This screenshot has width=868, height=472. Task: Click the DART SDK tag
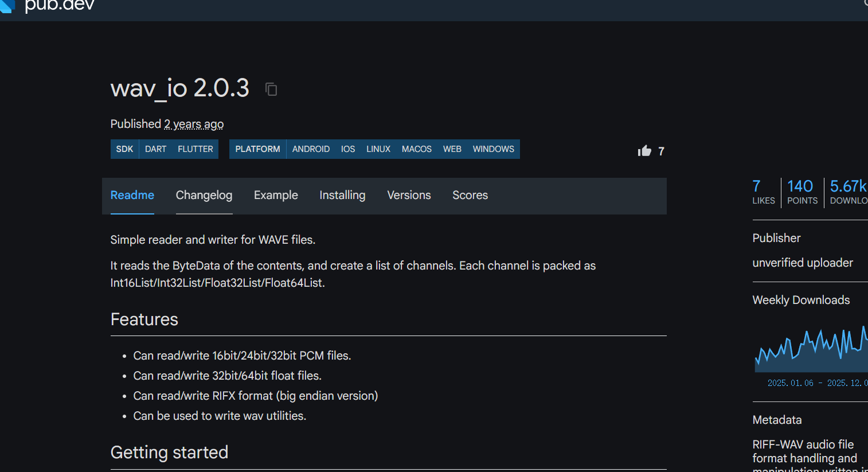155,149
